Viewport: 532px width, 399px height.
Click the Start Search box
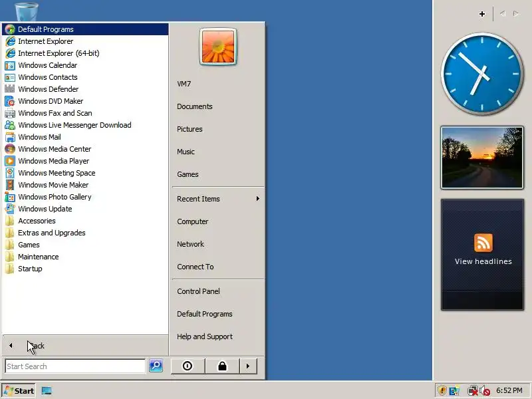tap(75, 366)
